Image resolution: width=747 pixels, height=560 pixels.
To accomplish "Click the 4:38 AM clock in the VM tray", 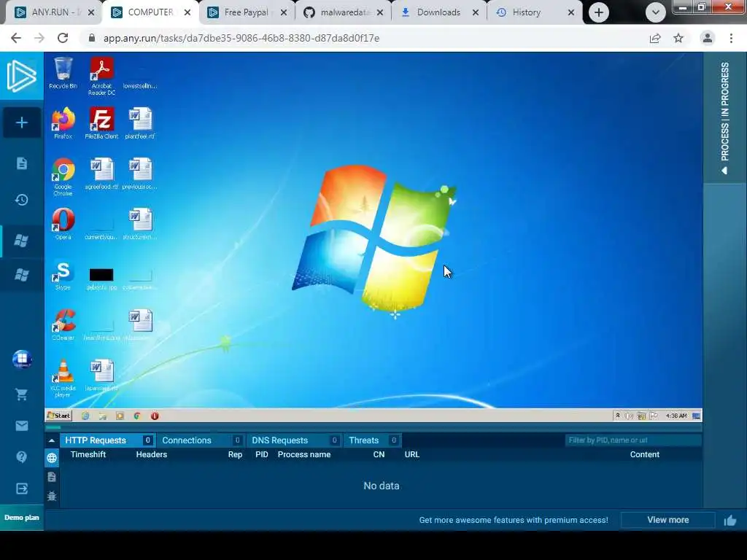I will [x=676, y=416].
